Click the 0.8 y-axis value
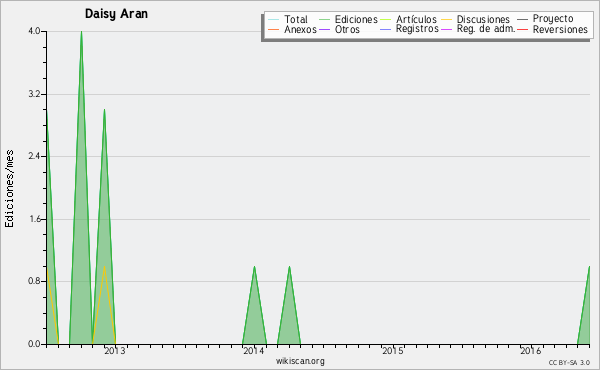 click(34, 282)
